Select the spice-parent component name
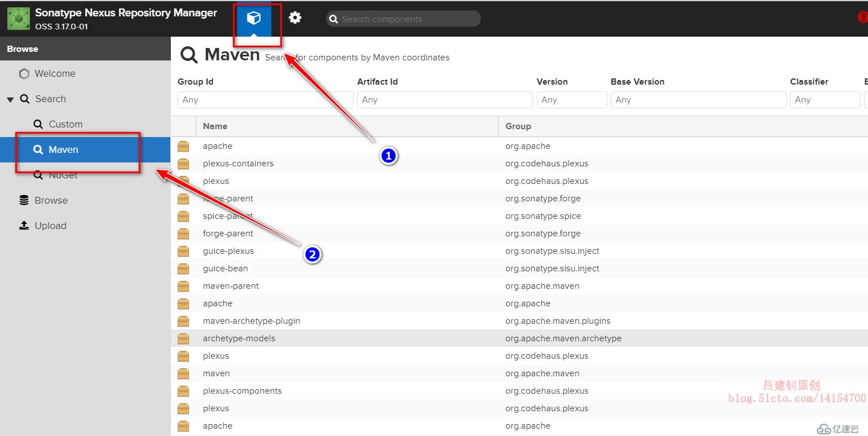The width and height of the screenshot is (868, 436). click(228, 216)
